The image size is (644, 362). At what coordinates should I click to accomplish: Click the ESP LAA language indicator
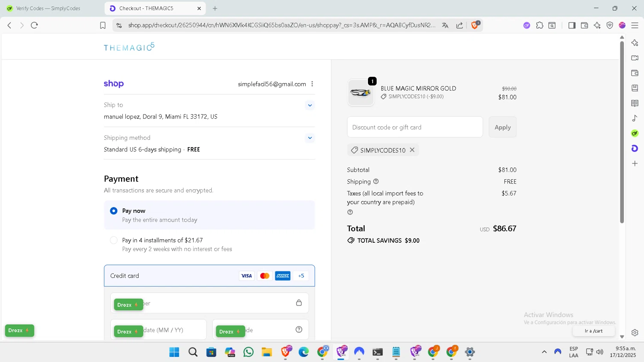point(574,352)
